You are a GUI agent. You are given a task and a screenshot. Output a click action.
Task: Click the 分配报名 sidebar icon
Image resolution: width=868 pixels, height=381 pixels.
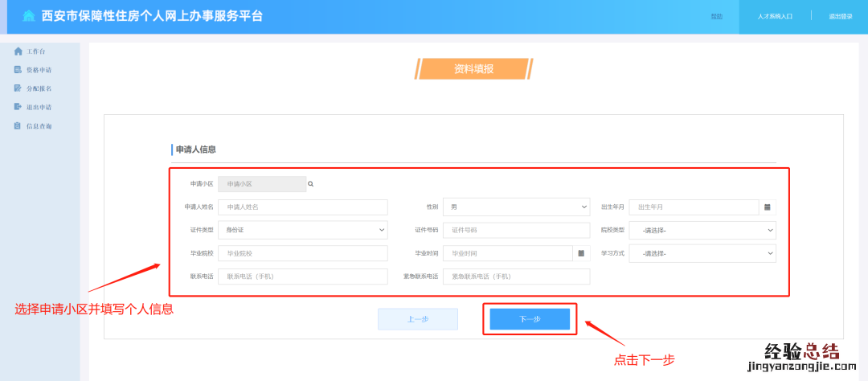18,88
